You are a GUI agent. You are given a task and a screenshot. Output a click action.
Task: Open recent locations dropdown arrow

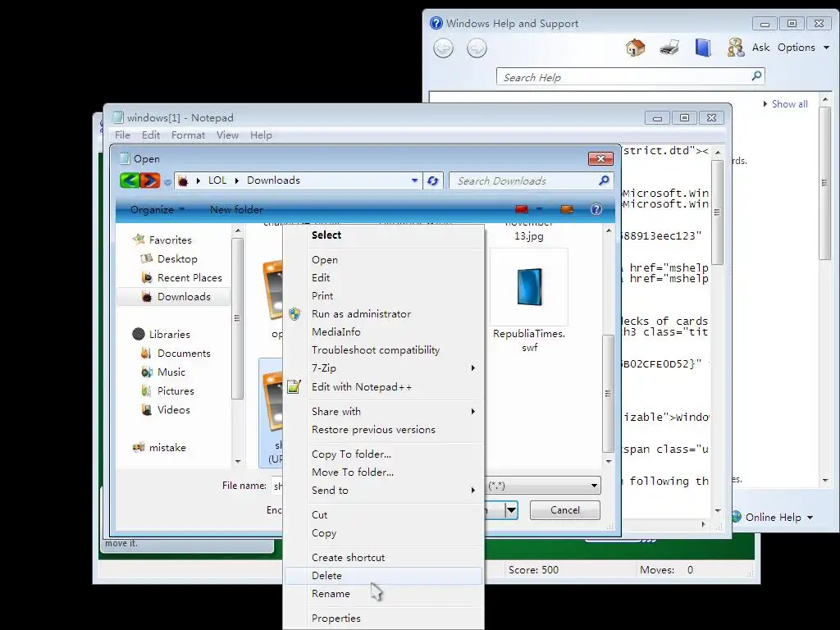pyautogui.click(x=167, y=181)
